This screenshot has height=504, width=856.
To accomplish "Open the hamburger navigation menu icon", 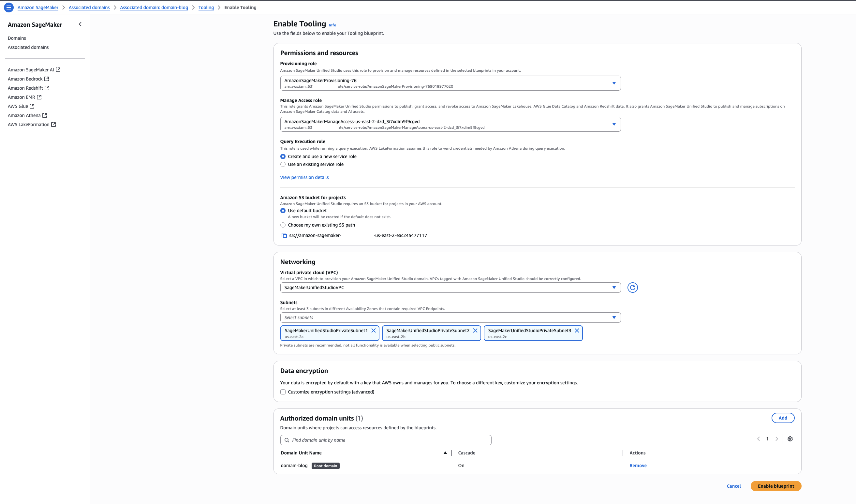I will pyautogui.click(x=9, y=7).
